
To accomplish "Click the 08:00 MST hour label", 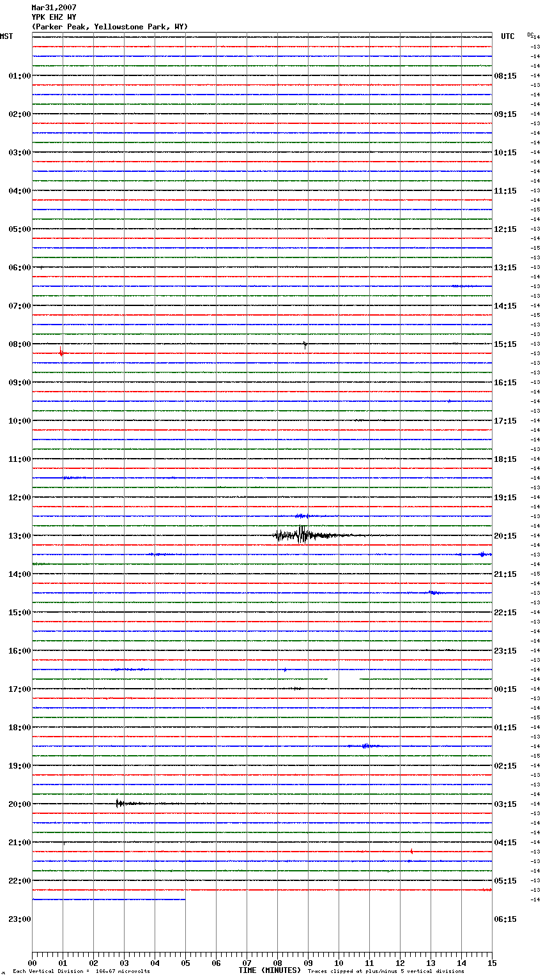I will (19, 344).
